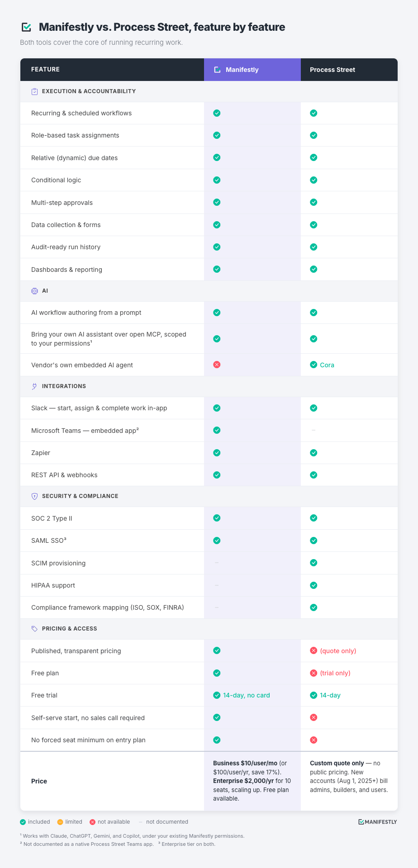
Task: Click the '(quote only)' note
Action: pyautogui.click(x=338, y=651)
